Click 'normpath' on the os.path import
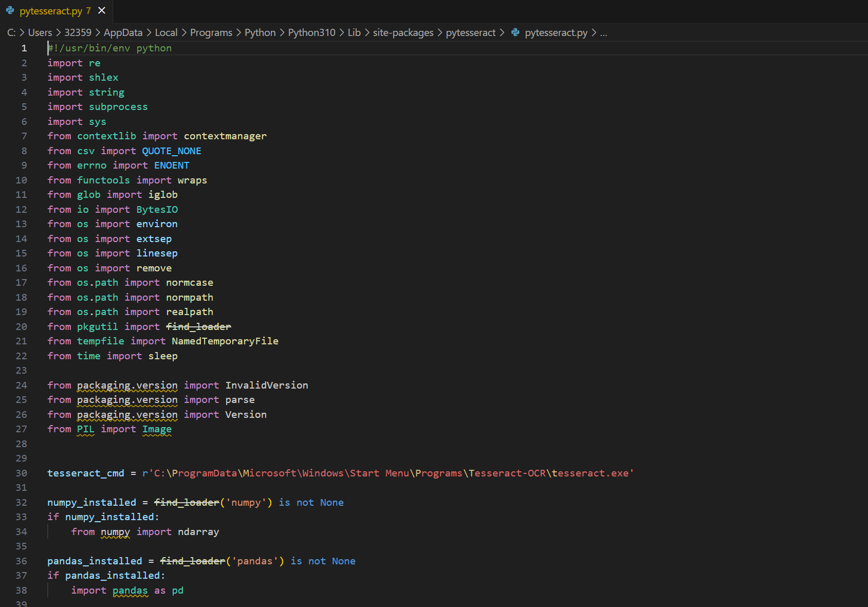868x607 pixels. click(x=190, y=297)
